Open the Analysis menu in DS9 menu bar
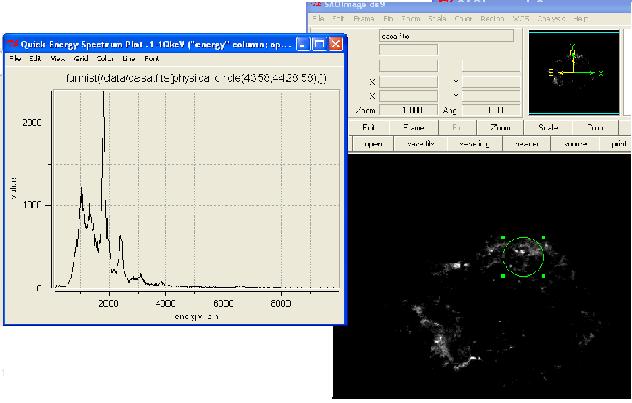The height and width of the screenshot is (403, 632). 551,19
